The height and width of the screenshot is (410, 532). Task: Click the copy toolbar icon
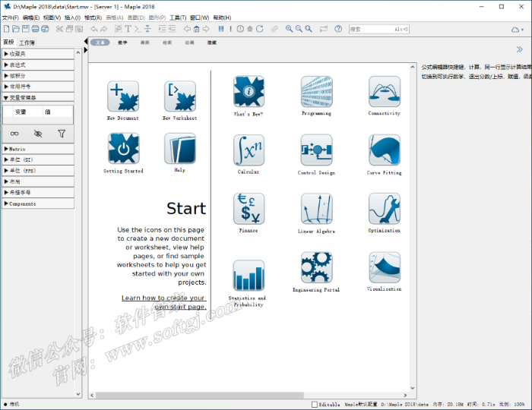[70, 29]
